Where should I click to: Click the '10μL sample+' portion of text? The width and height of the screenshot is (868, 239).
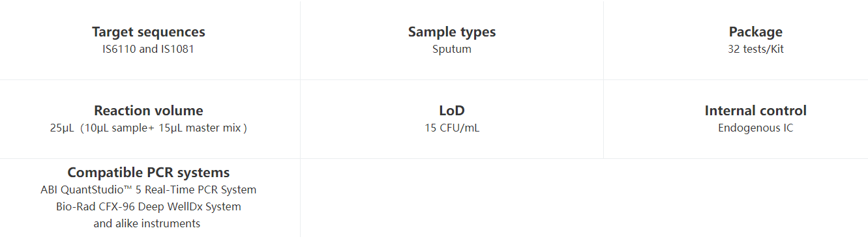pyautogui.click(x=117, y=128)
